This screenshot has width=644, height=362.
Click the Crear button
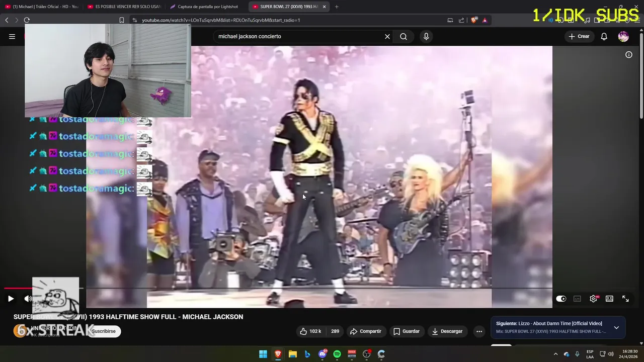click(x=579, y=36)
